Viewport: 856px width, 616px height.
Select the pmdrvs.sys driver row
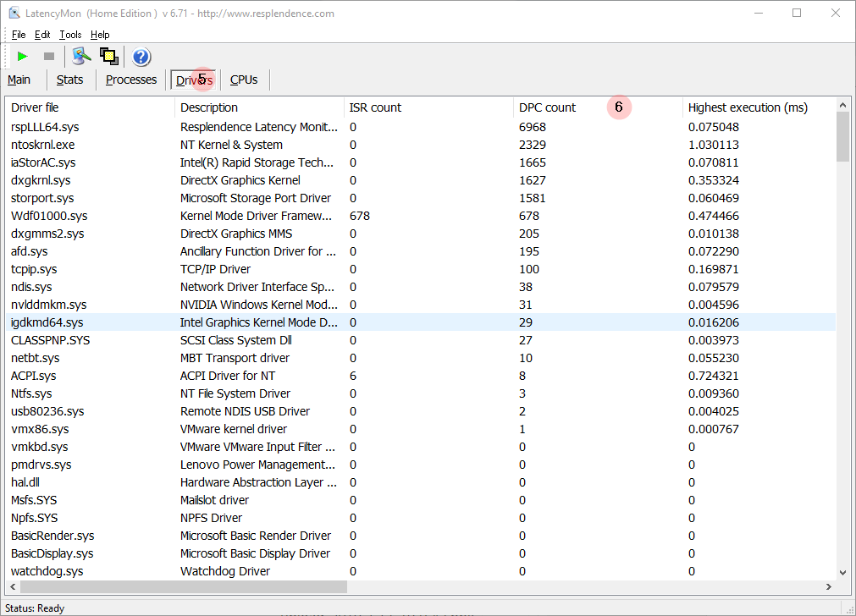pyautogui.click(x=420, y=465)
